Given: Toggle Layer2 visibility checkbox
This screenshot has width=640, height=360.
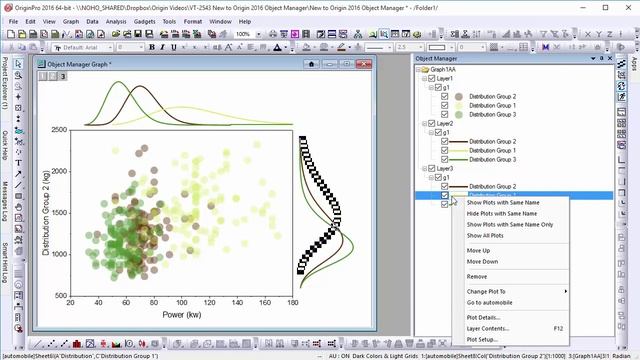Looking at the screenshot, I should click(x=431, y=123).
